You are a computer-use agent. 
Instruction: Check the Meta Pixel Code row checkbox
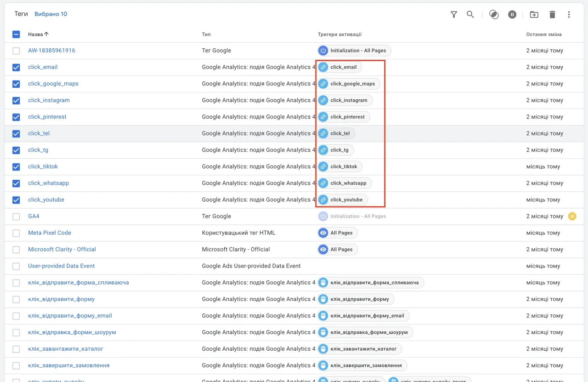pos(16,233)
